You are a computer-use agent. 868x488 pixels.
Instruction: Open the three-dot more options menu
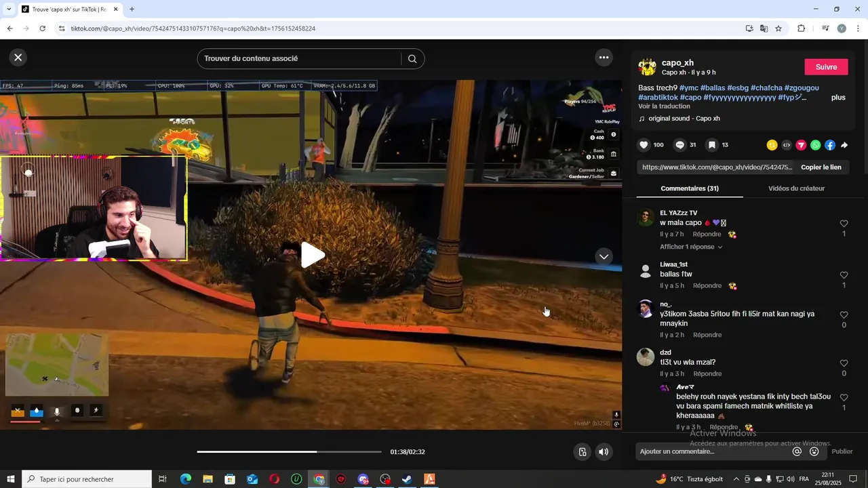click(604, 58)
